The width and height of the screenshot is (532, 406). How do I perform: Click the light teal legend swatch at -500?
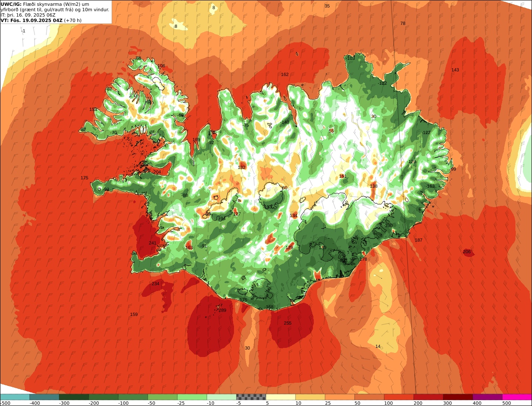[15, 397]
